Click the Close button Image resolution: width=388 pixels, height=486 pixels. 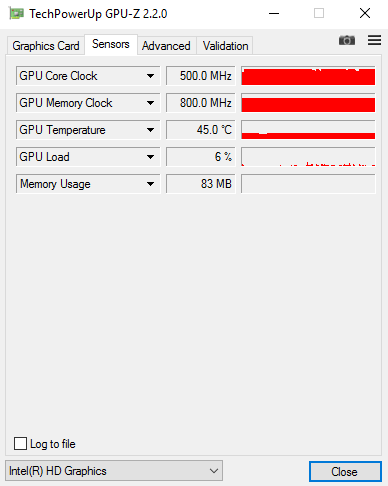[x=345, y=471]
